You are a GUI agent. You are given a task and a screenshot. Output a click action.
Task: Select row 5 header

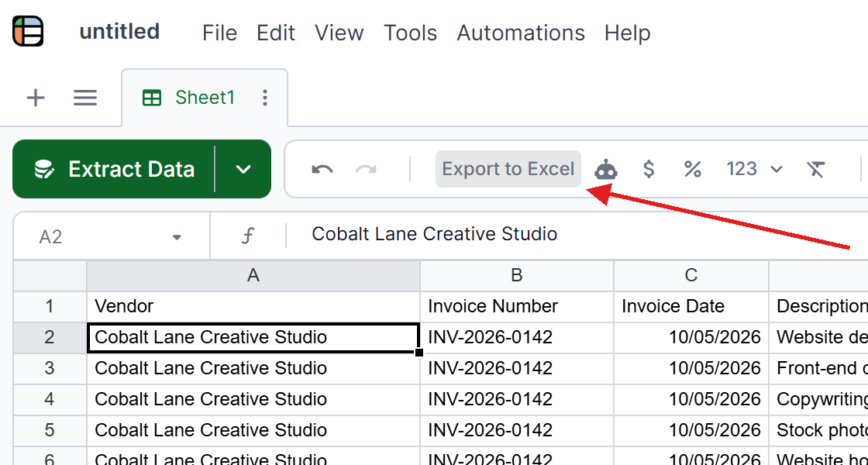click(x=50, y=430)
